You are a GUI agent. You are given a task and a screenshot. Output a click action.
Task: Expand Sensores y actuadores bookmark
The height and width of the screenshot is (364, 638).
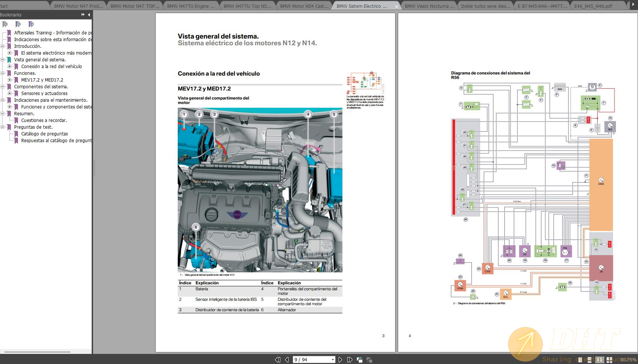tap(9, 94)
